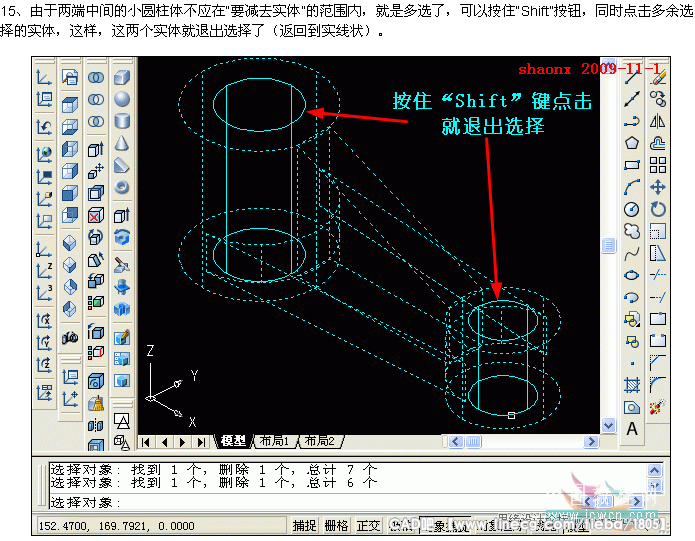Switch to the 布局1 layout tab
The height and width of the screenshot is (541, 695).
274,441
